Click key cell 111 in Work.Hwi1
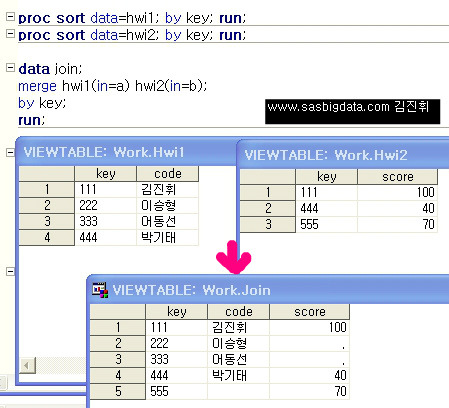 pos(106,189)
